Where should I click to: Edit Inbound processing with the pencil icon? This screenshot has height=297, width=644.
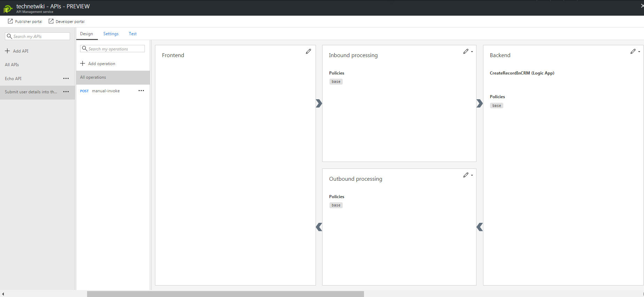(x=466, y=52)
